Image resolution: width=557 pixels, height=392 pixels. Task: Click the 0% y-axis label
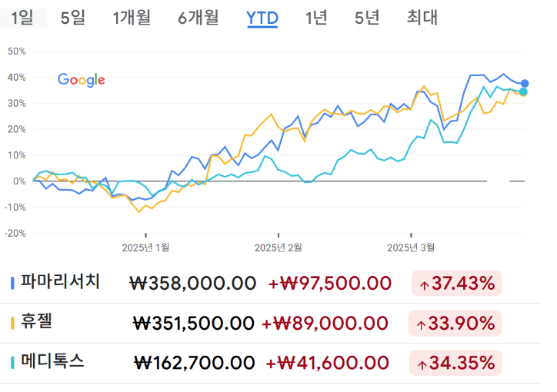click(19, 181)
